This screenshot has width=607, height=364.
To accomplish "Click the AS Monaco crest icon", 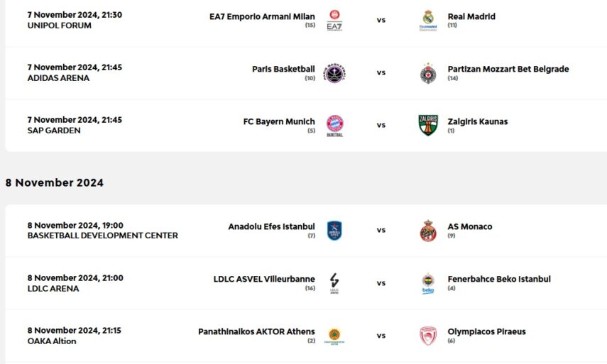I will tap(427, 231).
